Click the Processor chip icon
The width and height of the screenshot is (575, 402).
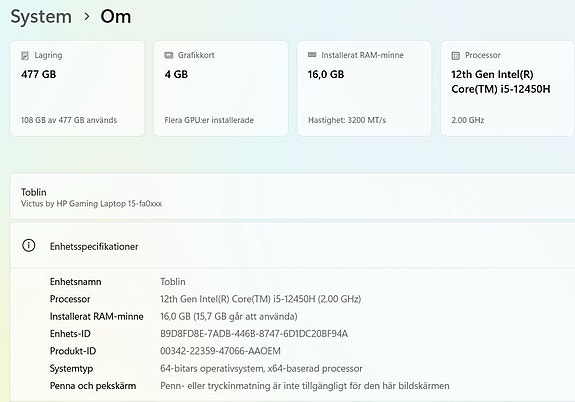pyautogui.click(x=455, y=55)
